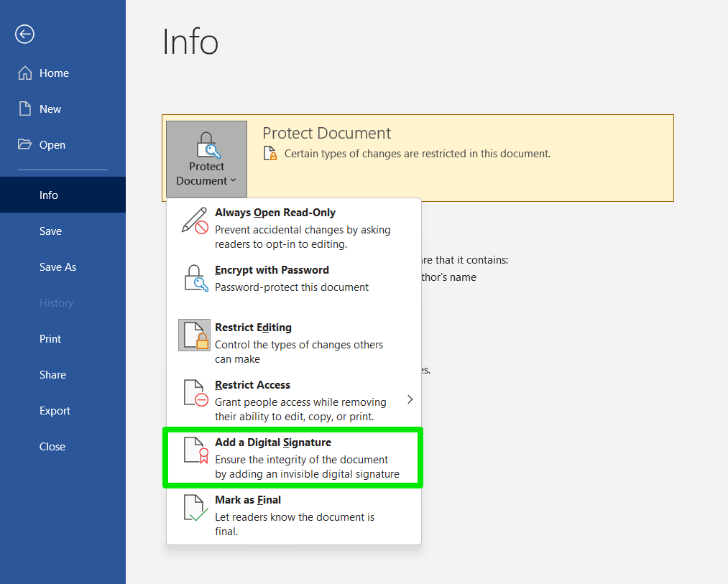
Task: Open the Save As page
Action: click(x=57, y=267)
